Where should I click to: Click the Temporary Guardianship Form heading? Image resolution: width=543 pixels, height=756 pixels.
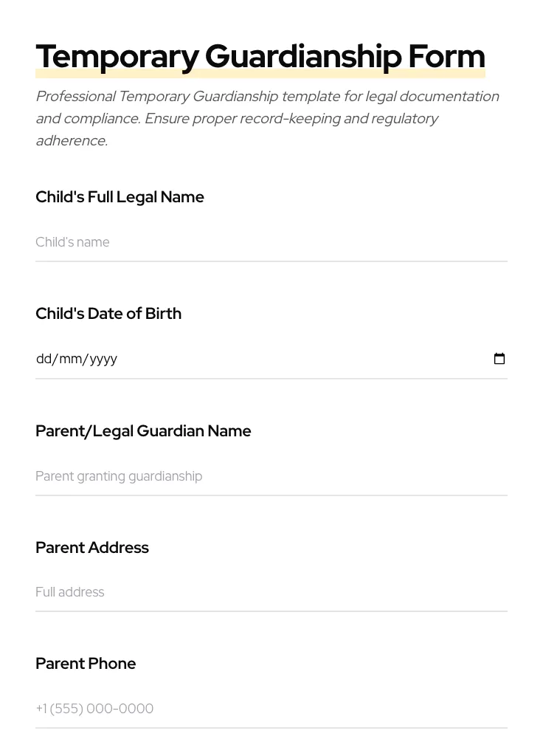tap(260, 55)
